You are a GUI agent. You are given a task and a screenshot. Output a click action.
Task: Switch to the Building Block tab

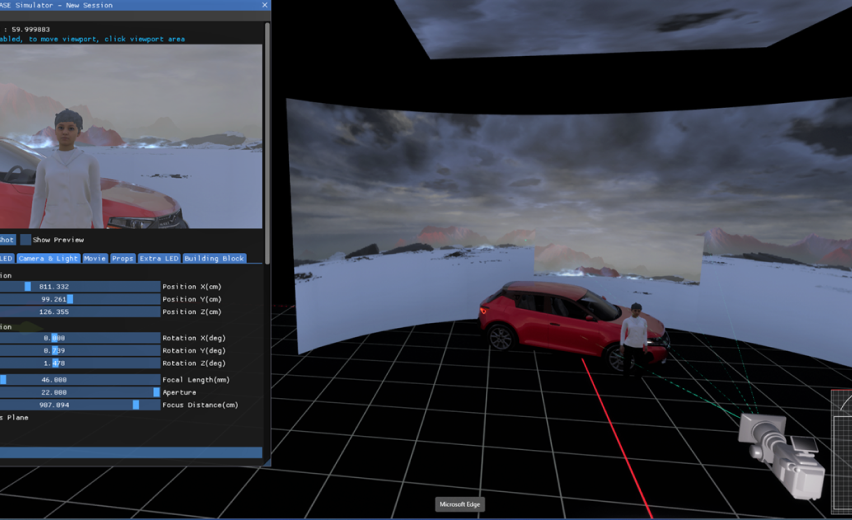214,258
